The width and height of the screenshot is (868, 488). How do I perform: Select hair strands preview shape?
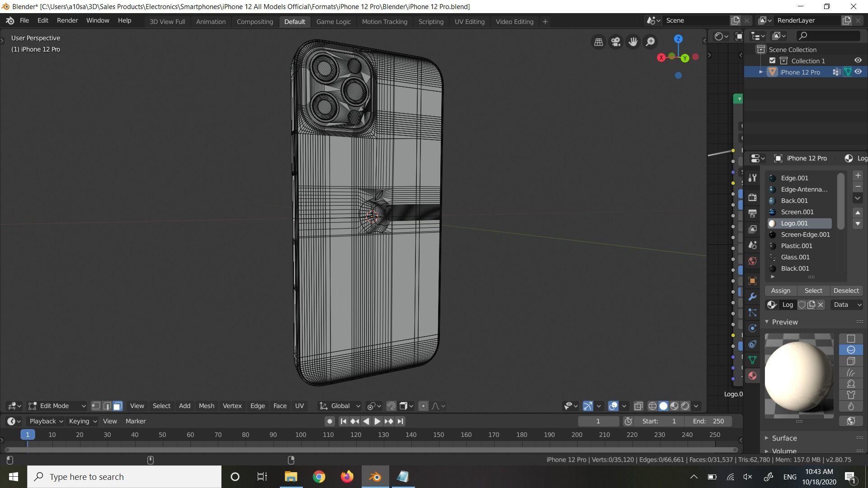point(851,372)
